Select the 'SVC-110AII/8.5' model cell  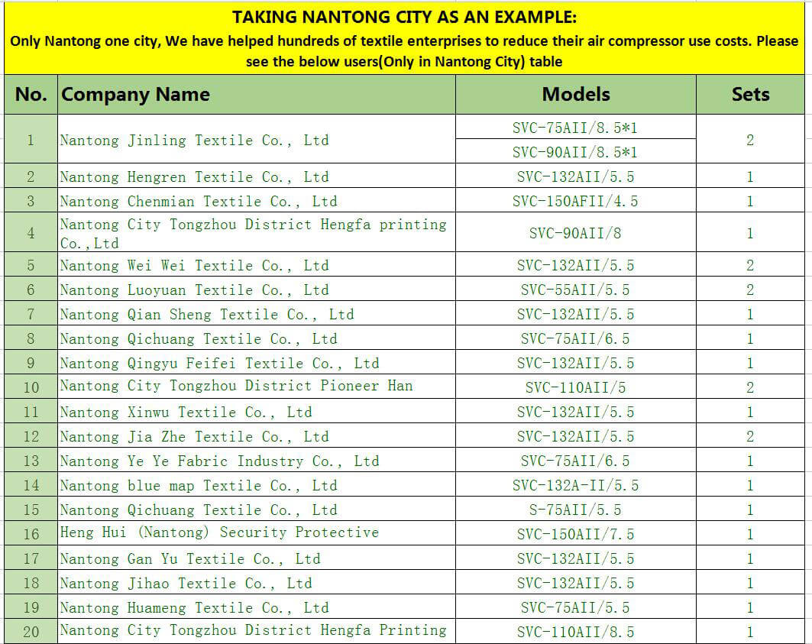576,631
